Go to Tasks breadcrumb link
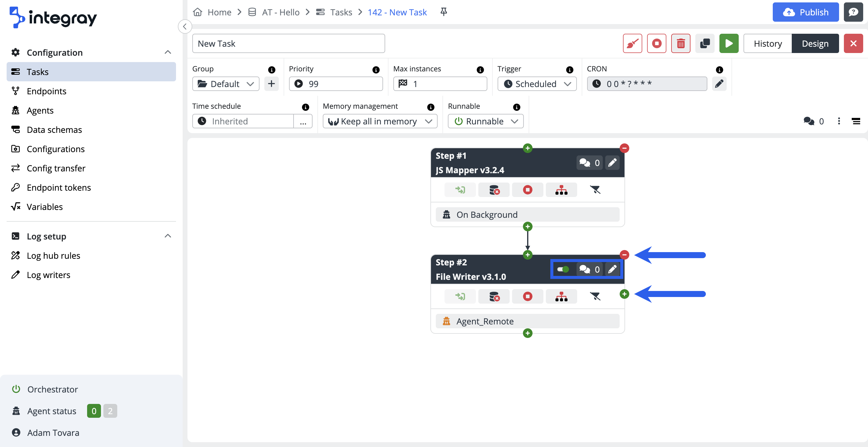Screen dimensions: 868x447 pos(341,12)
